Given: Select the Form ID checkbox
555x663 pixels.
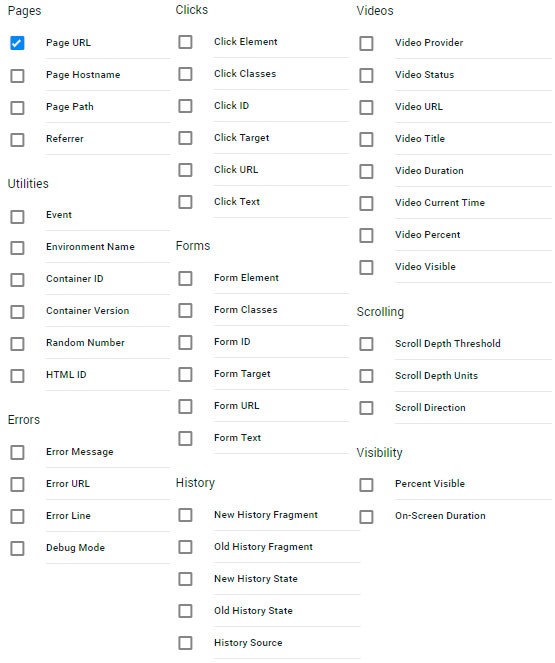Looking at the screenshot, I should click(x=185, y=342).
